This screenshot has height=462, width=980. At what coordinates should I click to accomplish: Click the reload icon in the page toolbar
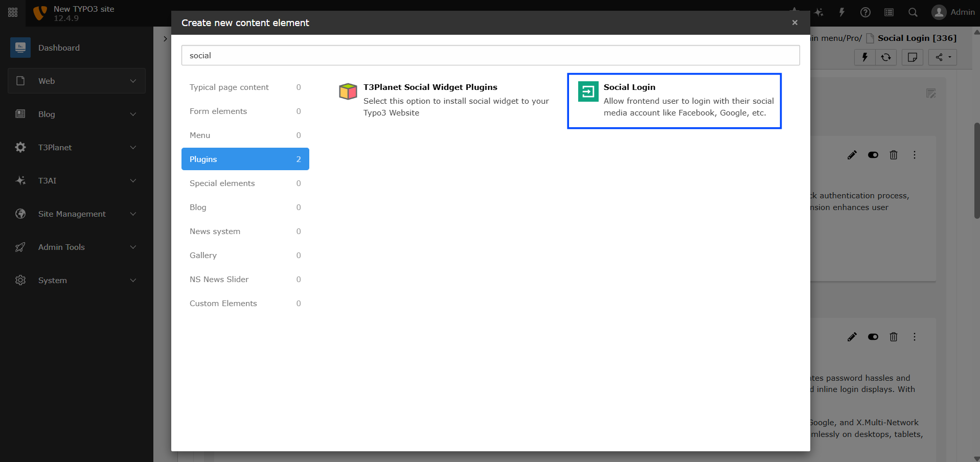886,57
